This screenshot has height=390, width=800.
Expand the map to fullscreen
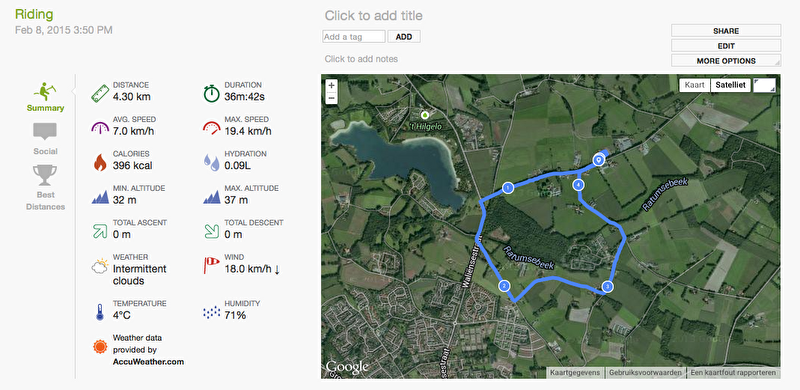(x=764, y=85)
